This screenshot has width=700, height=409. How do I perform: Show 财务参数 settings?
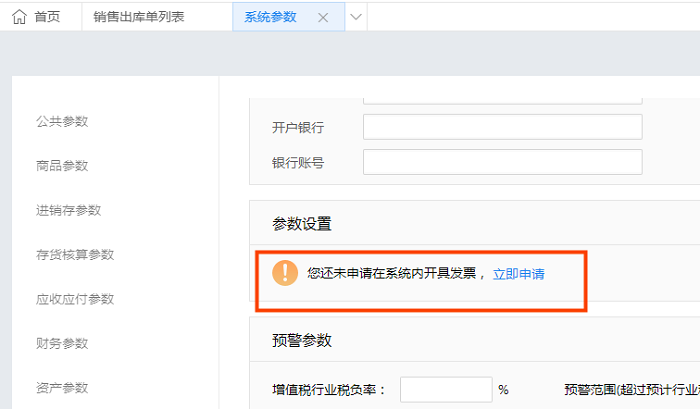(62, 344)
